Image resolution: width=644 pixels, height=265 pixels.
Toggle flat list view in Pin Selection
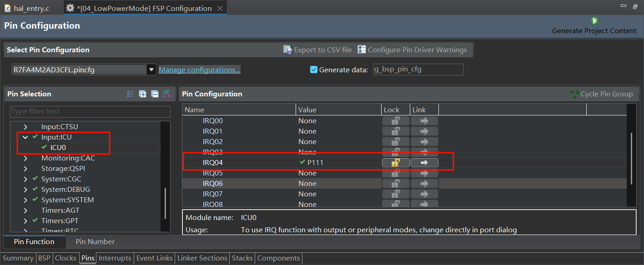coord(131,94)
